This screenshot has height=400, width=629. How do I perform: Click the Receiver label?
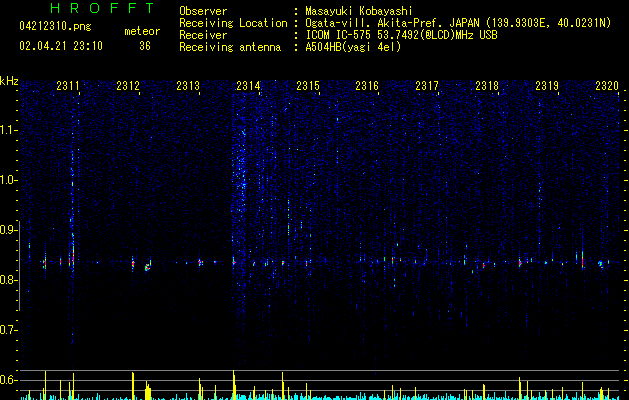point(203,35)
